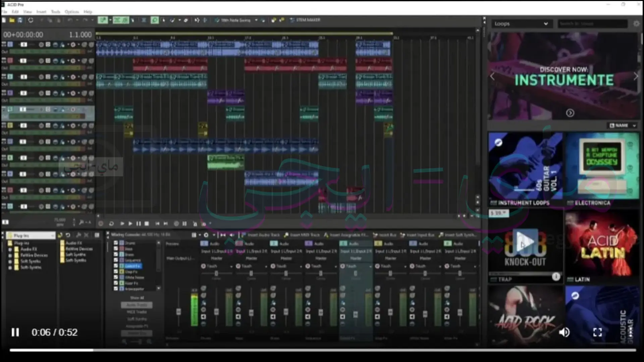Open the Options menu

pos(71,12)
